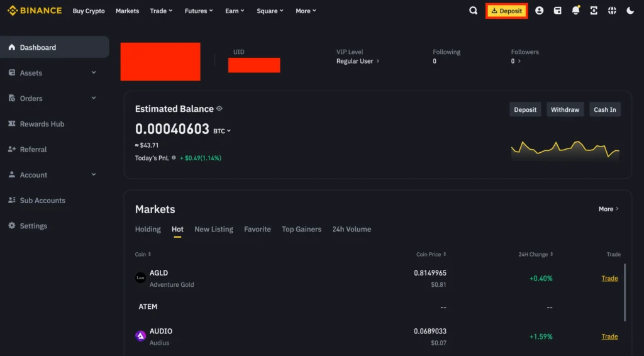Click the Orders sidebar icon

point(11,98)
